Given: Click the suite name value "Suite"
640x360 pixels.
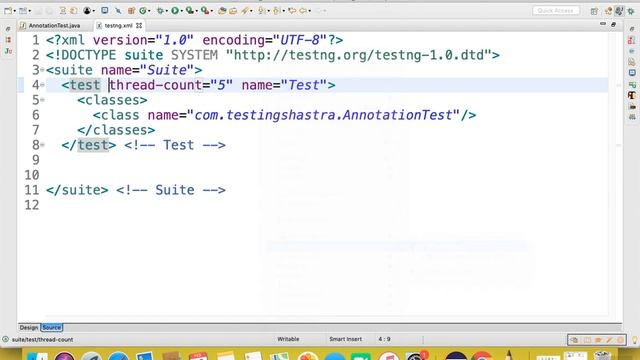Looking at the screenshot, I should 167,70.
